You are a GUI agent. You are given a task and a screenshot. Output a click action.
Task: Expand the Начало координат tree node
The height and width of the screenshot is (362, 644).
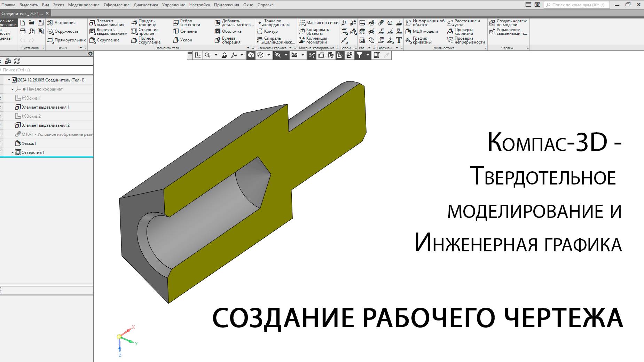[13, 89]
